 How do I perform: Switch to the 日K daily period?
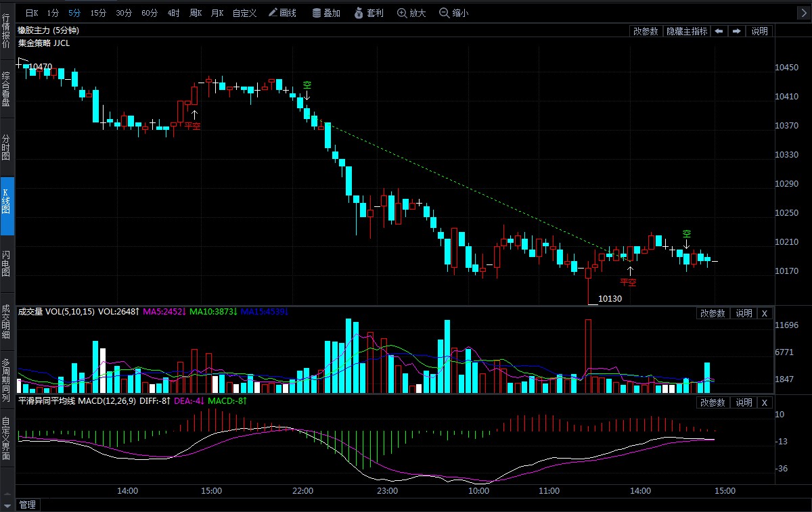[32, 13]
